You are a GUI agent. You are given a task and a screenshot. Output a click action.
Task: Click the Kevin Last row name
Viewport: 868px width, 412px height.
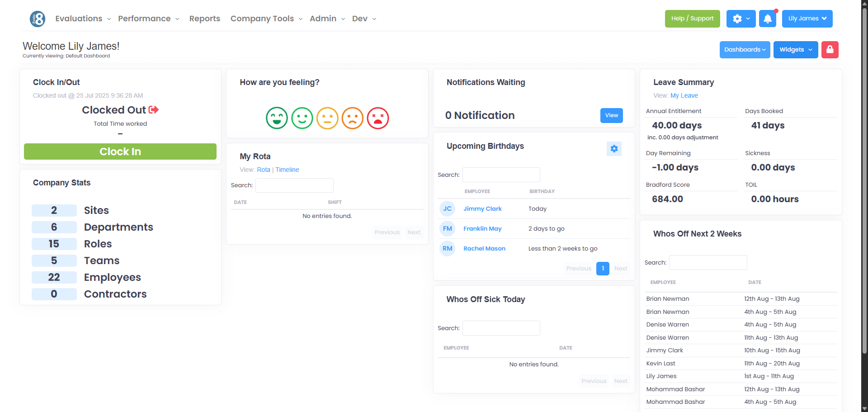(660, 363)
